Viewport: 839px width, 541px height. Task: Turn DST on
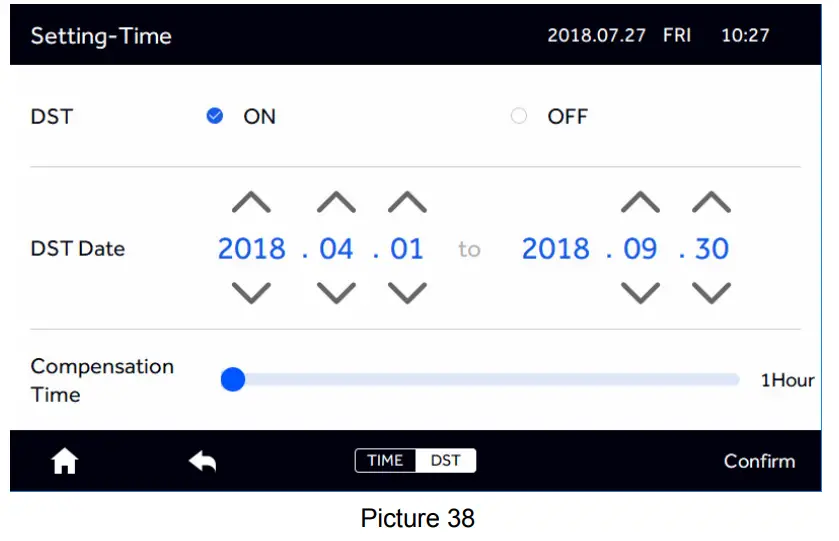coord(214,116)
